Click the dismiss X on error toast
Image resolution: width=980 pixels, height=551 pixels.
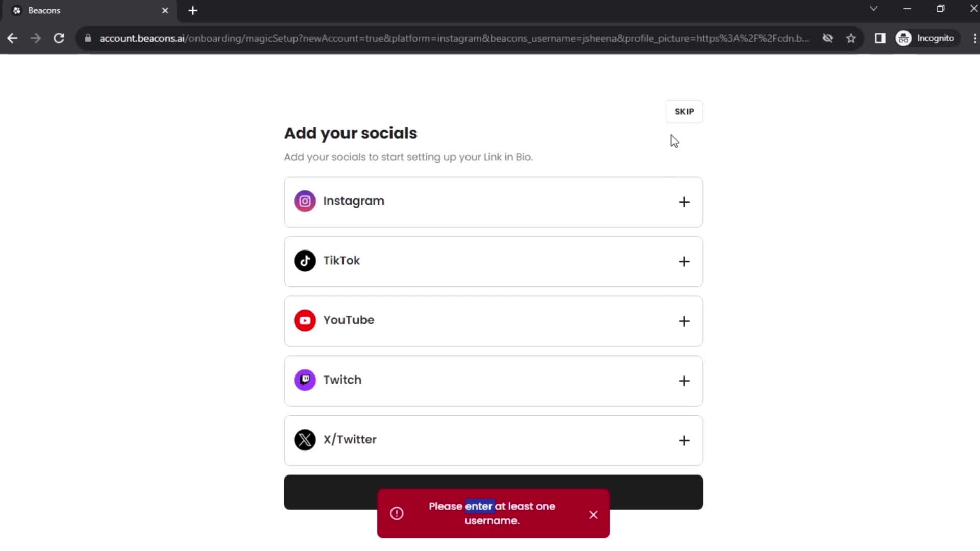tap(592, 514)
